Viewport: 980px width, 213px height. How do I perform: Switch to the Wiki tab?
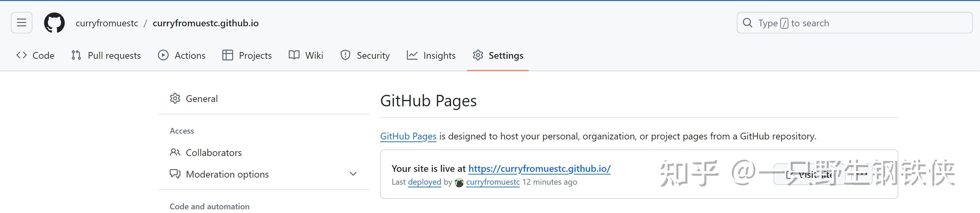tap(313, 55)
